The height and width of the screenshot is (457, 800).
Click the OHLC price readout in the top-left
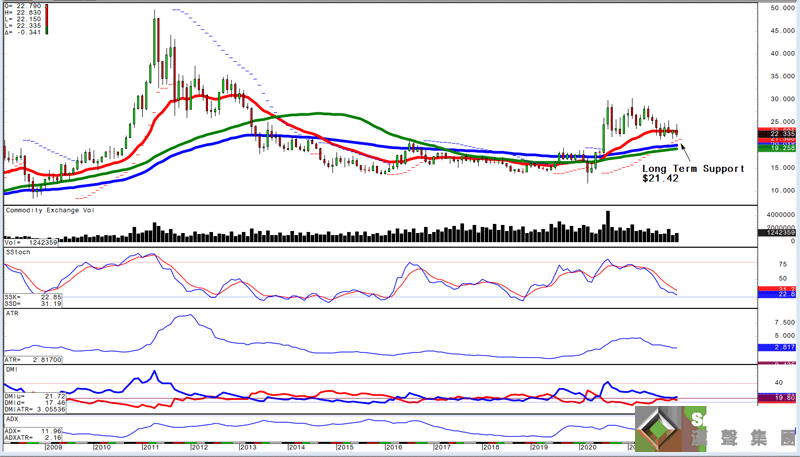(x=23, y=20)
